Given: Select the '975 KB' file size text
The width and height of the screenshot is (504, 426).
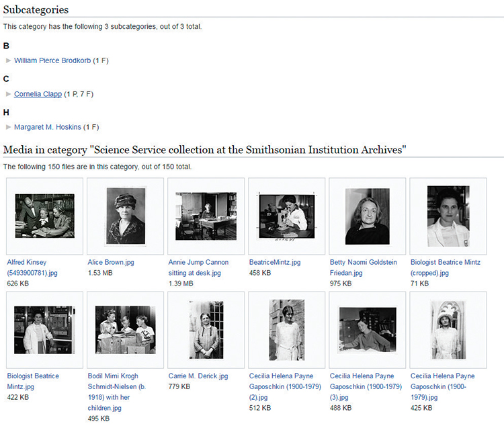Looking at the screenshot, I should 341,284.
